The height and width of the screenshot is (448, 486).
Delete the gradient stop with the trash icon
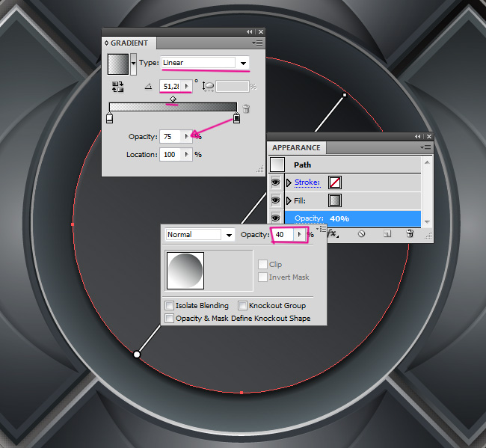click(246, 109)
